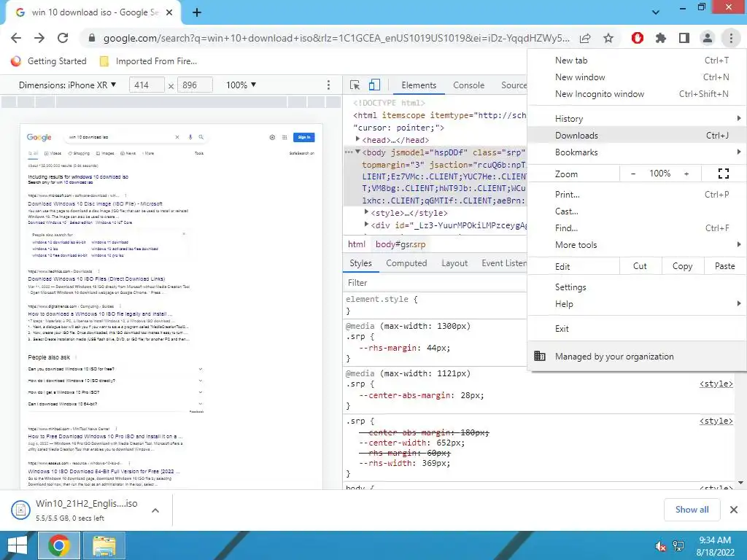747x560 pixels.
Task: Open the red Opera-style extension icon
Action: [x=638, y=38]
